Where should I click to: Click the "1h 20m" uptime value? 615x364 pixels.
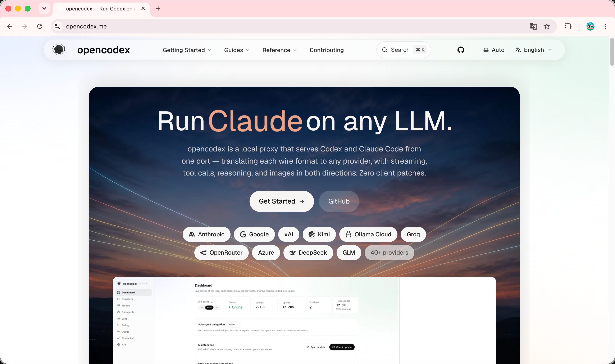[288, 307]
